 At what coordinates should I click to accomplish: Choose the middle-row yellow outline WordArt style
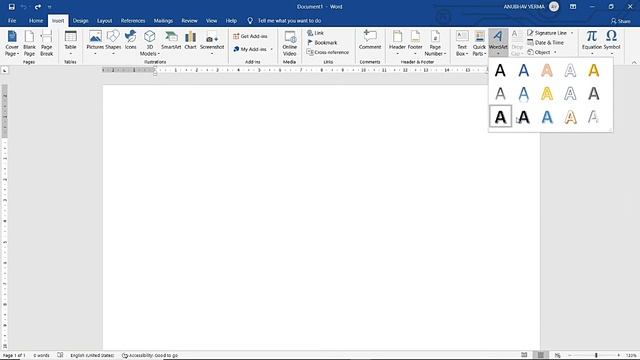[547, 94]
